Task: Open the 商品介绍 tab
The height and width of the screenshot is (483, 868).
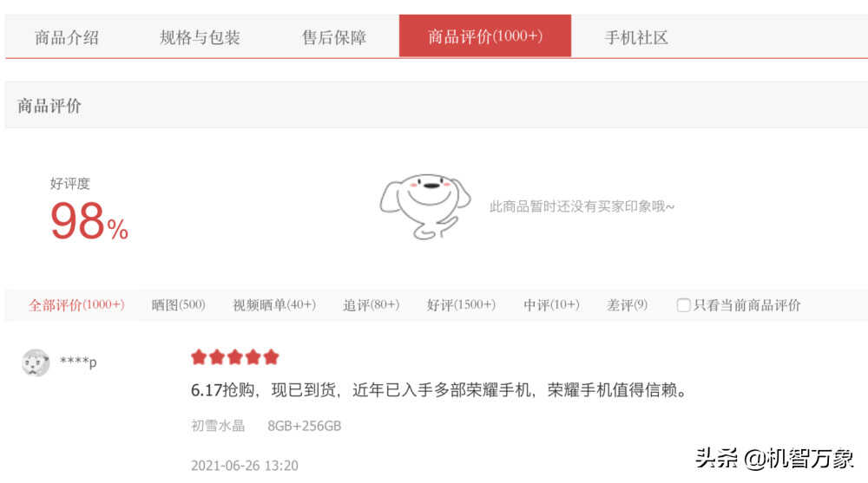Action: tap(67, 37)
